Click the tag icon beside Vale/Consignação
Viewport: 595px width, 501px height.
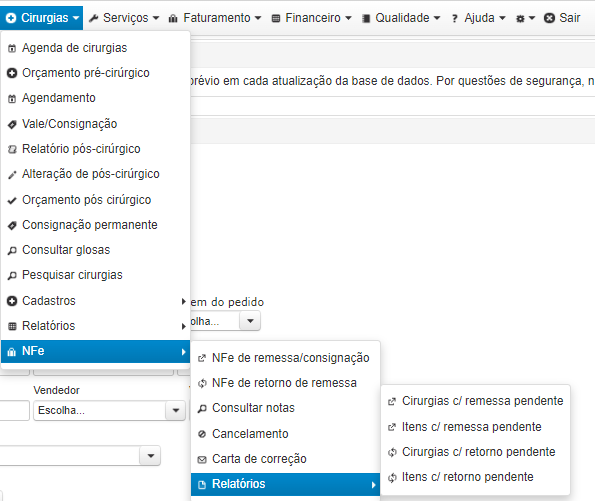pyautogui.click(x=12, y=124)
